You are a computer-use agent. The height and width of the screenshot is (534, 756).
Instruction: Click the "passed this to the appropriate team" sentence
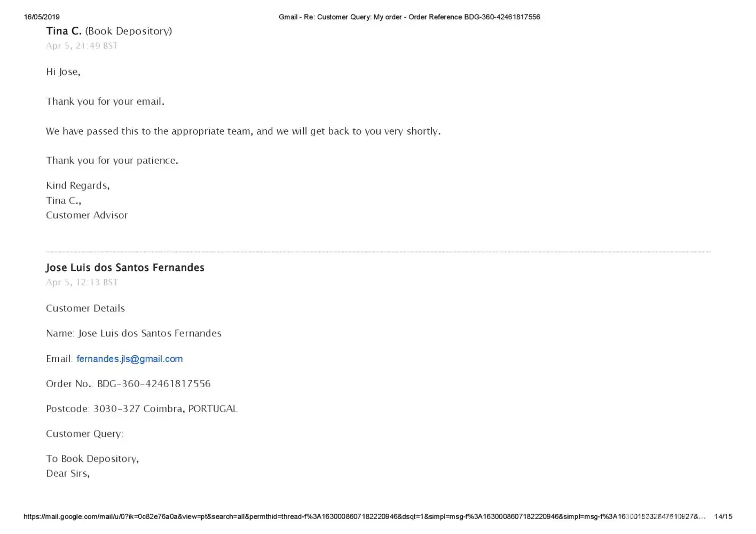pyautogui.click(x=243, y=131)
